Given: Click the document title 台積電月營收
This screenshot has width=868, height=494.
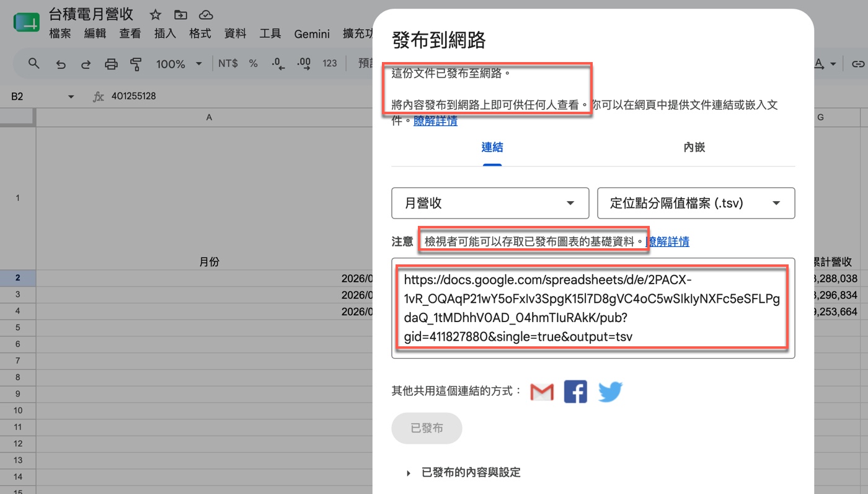Looking at the screenshot, I should [x=91, y=14].
